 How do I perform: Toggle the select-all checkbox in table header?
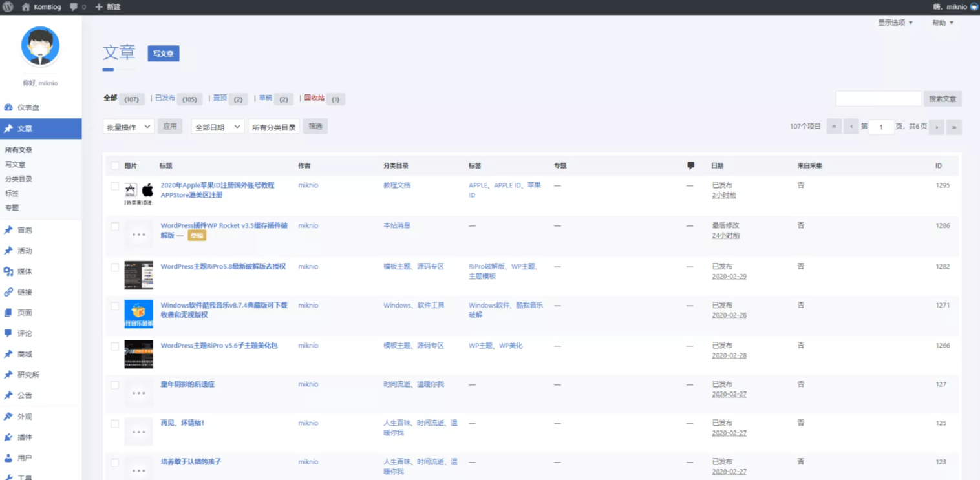coord(115,166)
